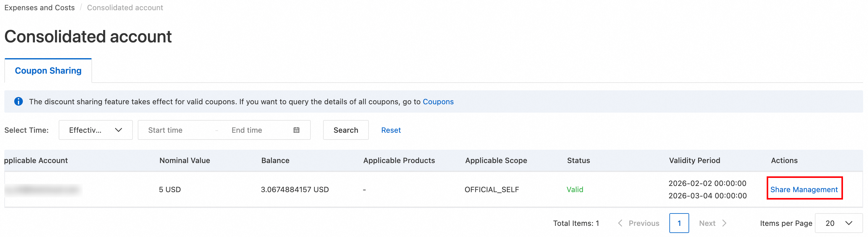Screen dimensions: 868x237
Task: Select page 1 in pagination
Action: 679,223
